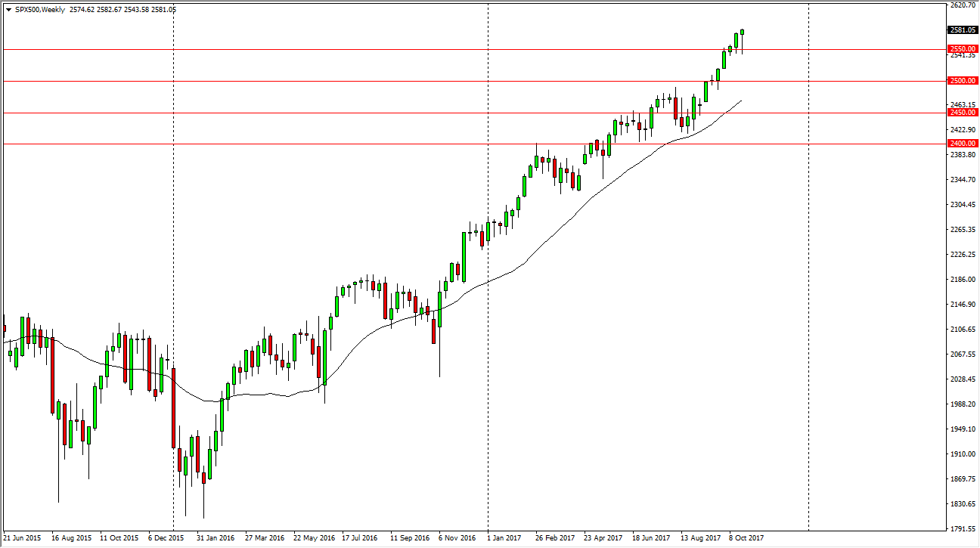
Task: Click the 11 Oct 2015 date label
Action: (x=118, y=539)
